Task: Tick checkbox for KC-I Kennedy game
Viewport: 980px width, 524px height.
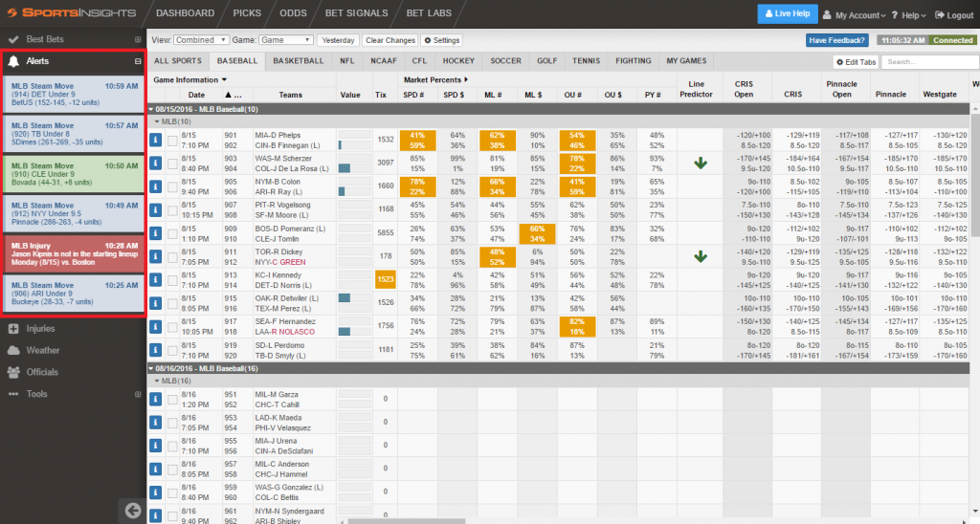Action: coord(172,280)
